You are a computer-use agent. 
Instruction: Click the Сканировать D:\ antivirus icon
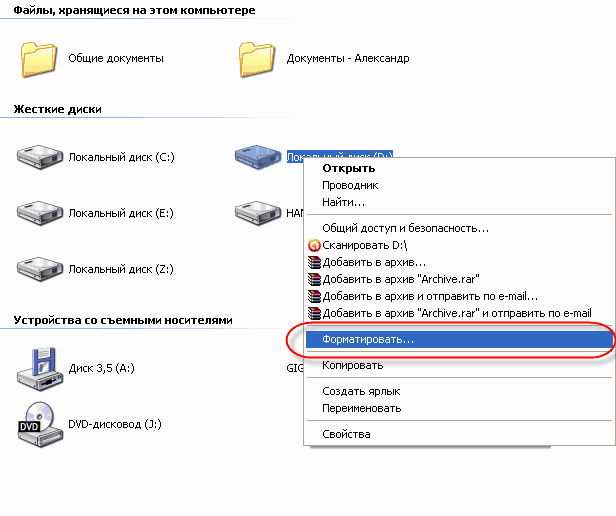[x=314, y=246]
